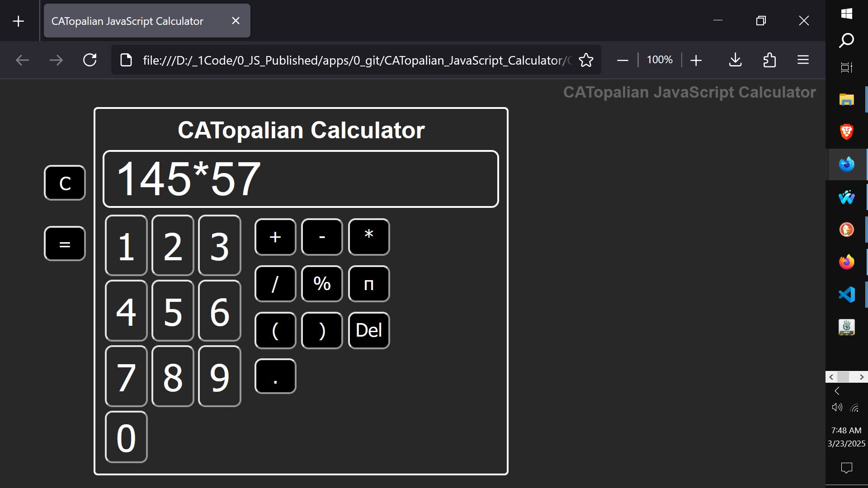This screenshot has width=868, height=488.
Task: Click the divide slash key
Action: coord(275,284)
